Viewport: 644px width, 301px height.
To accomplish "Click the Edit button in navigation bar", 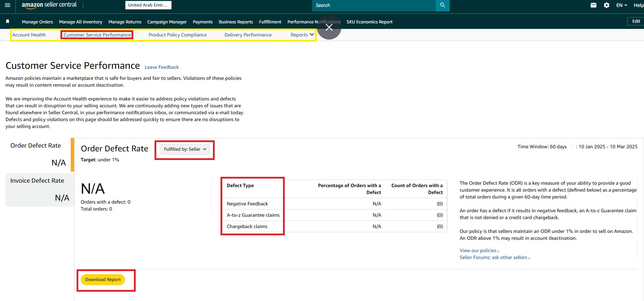I will coord(636,21).
